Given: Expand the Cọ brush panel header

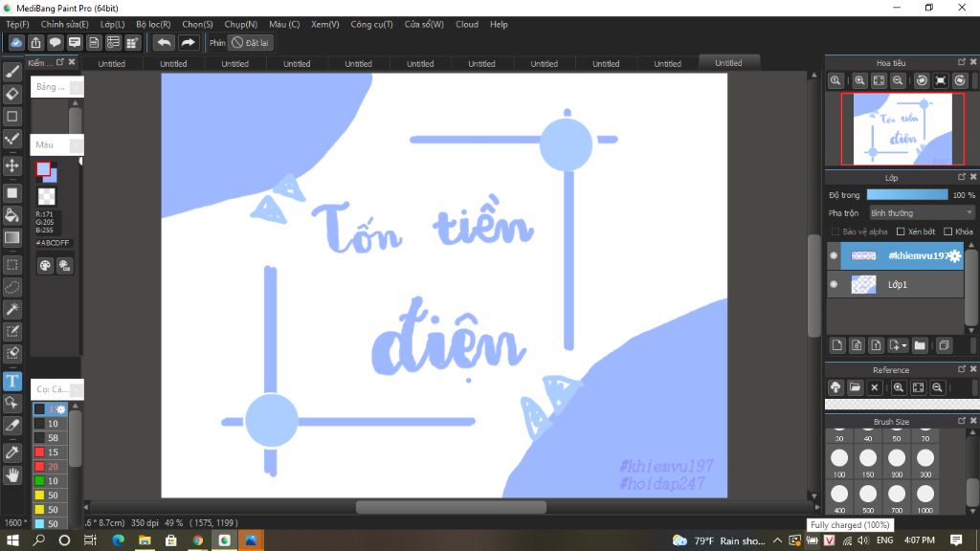Looking at the screenshot, I should 56,389.
